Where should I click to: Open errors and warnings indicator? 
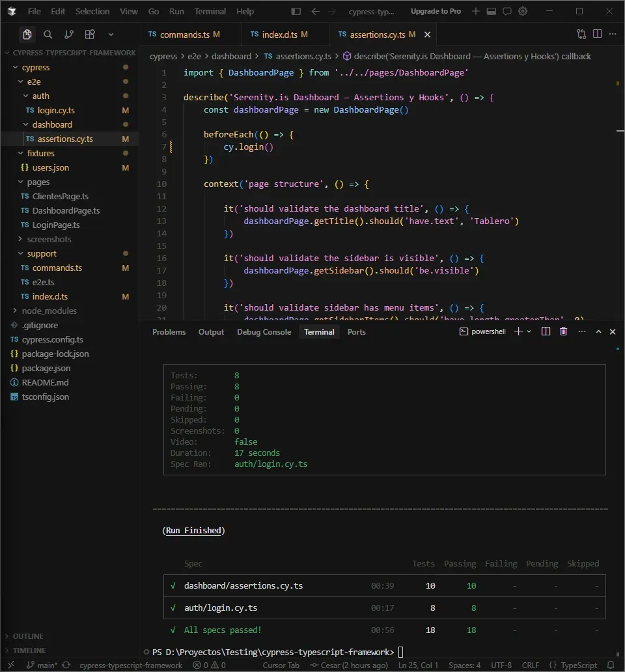[x=209, y=665]
